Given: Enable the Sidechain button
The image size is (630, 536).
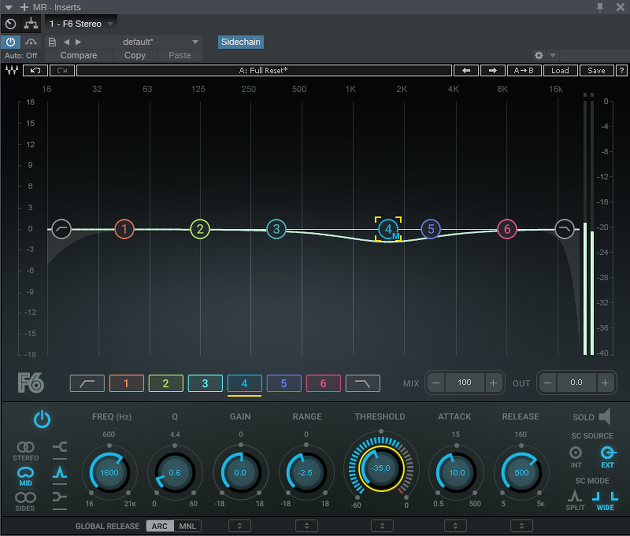Looking at the screenshot, I should tap(241, 42).
